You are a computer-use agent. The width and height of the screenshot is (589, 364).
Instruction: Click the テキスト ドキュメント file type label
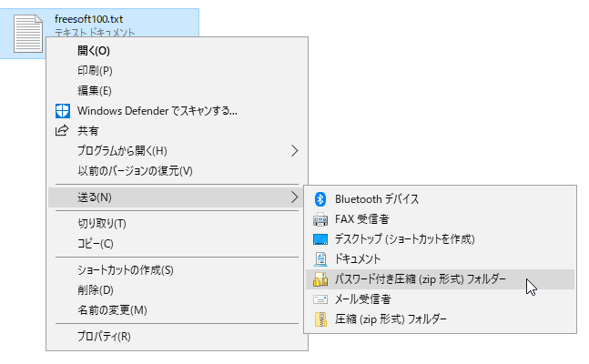point(95,33)
